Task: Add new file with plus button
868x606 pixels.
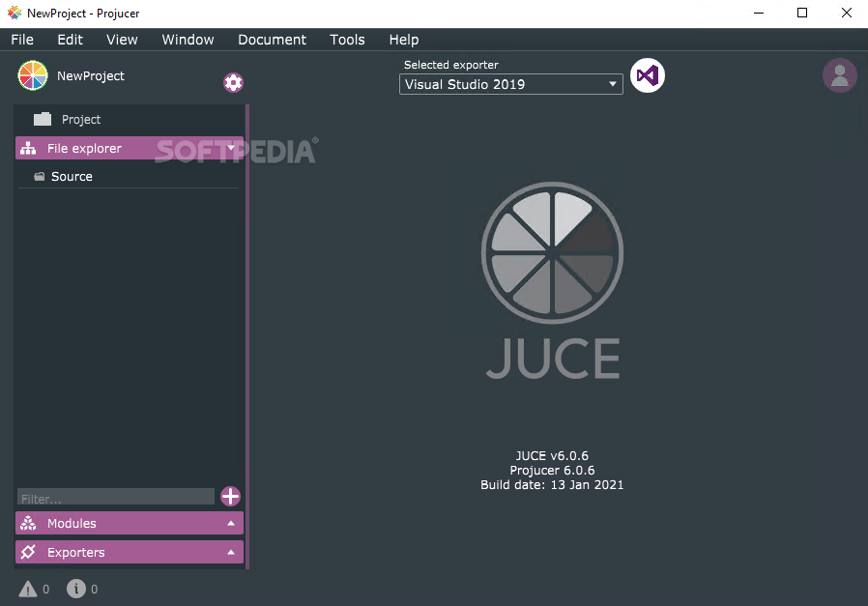Action: (230, 497)
